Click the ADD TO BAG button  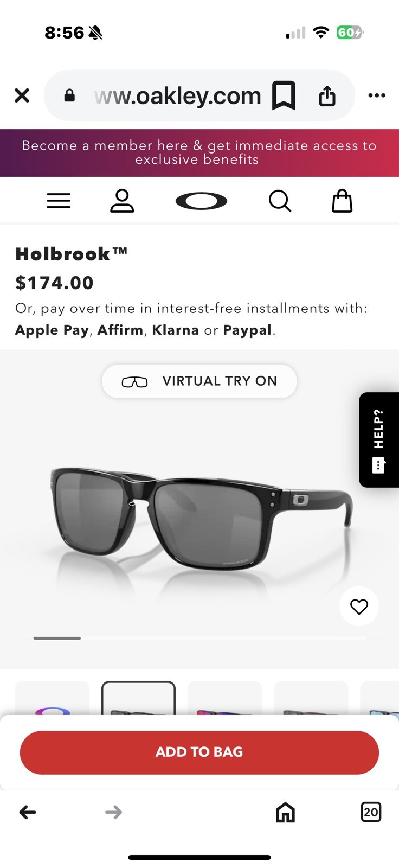200,752
